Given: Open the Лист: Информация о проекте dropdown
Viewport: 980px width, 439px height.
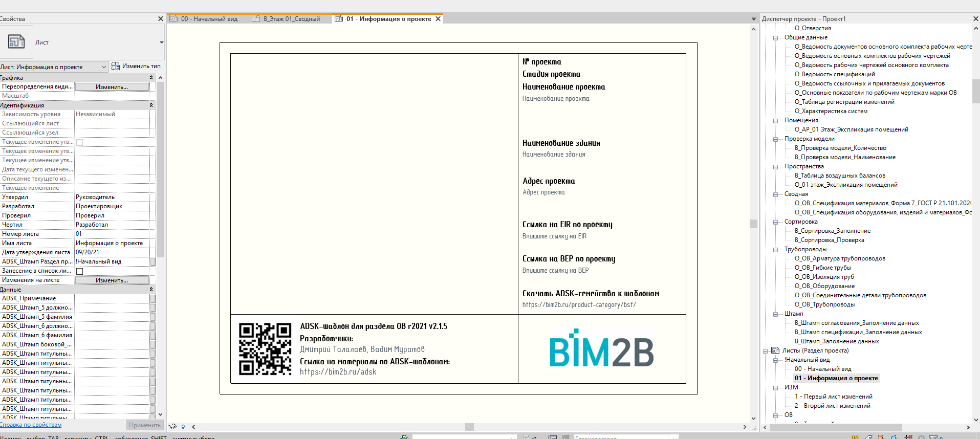Looking at the screenshot, I should click(x=103, y=67).
